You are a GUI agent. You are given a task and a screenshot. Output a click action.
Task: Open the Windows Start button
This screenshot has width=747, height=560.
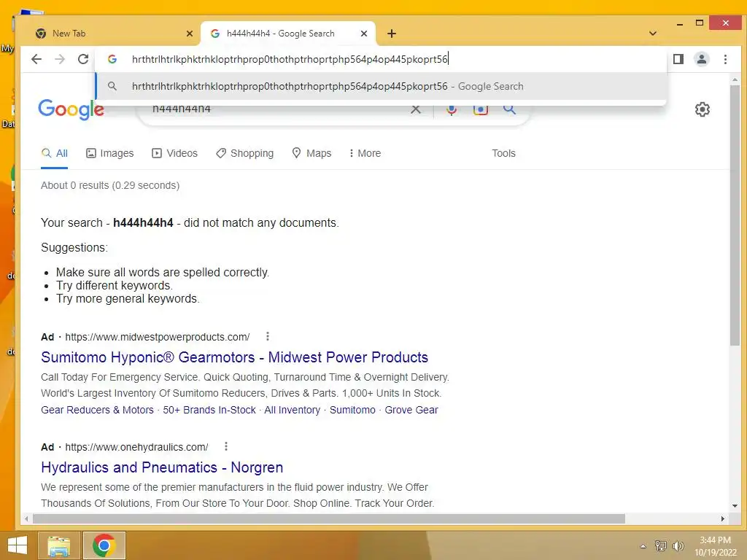click(18, 545)
